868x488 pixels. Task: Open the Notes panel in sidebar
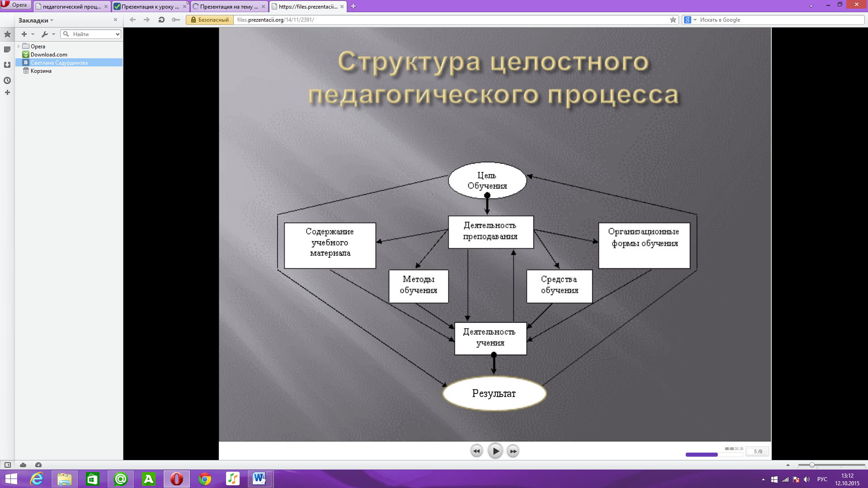point(7,50)
